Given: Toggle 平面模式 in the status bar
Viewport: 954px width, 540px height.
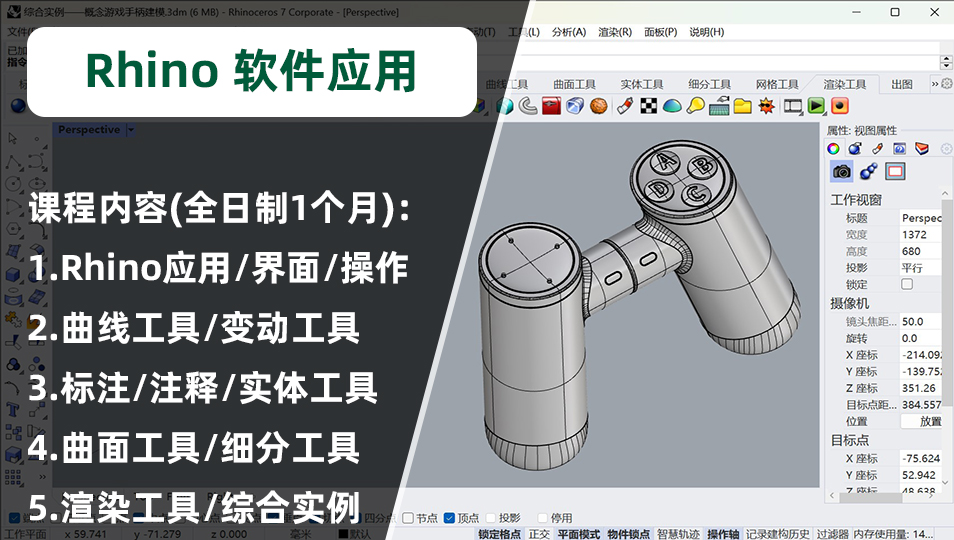Looking at the screenshot, I should tap(578, 533).
